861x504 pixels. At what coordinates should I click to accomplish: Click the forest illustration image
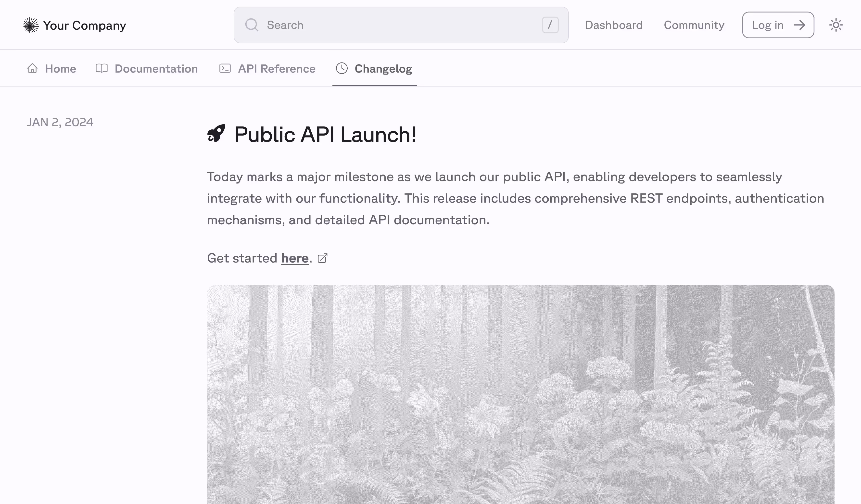pos(520,393)
